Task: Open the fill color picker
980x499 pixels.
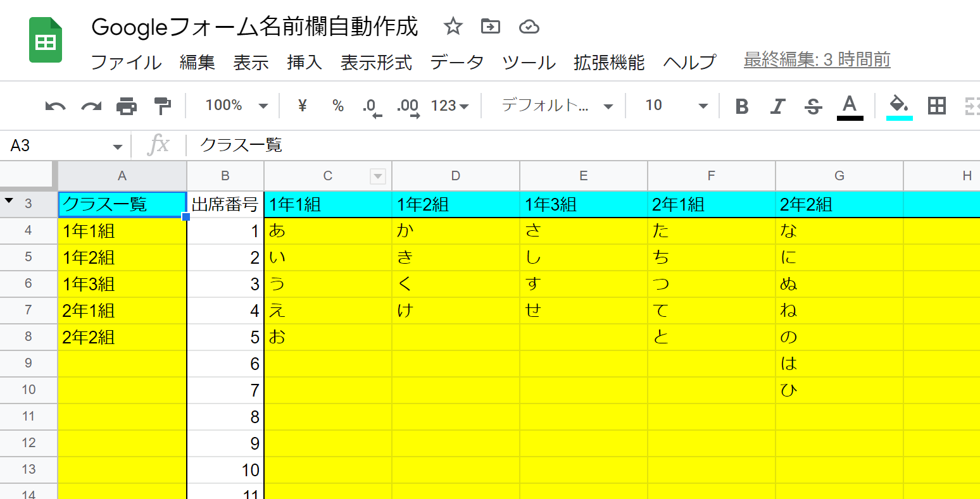Action: pyautogui.click(x=899, y=106)
